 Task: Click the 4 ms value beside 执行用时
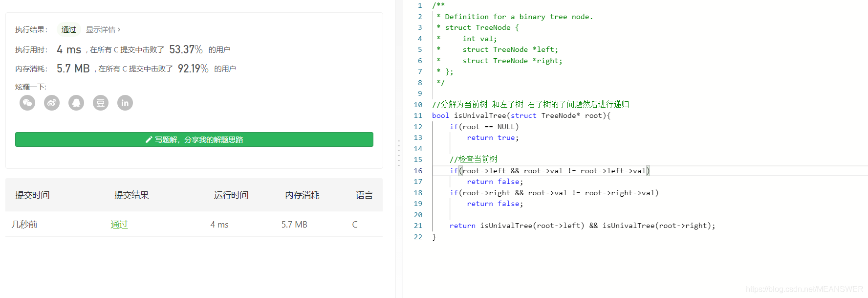pyautogui.click(x=69, y=49)
